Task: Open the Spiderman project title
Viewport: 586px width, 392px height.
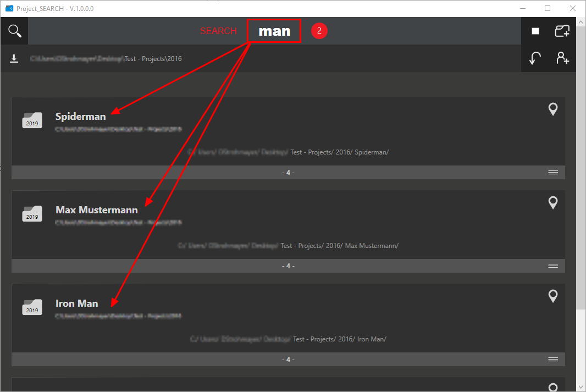Action: click(80, 117)
